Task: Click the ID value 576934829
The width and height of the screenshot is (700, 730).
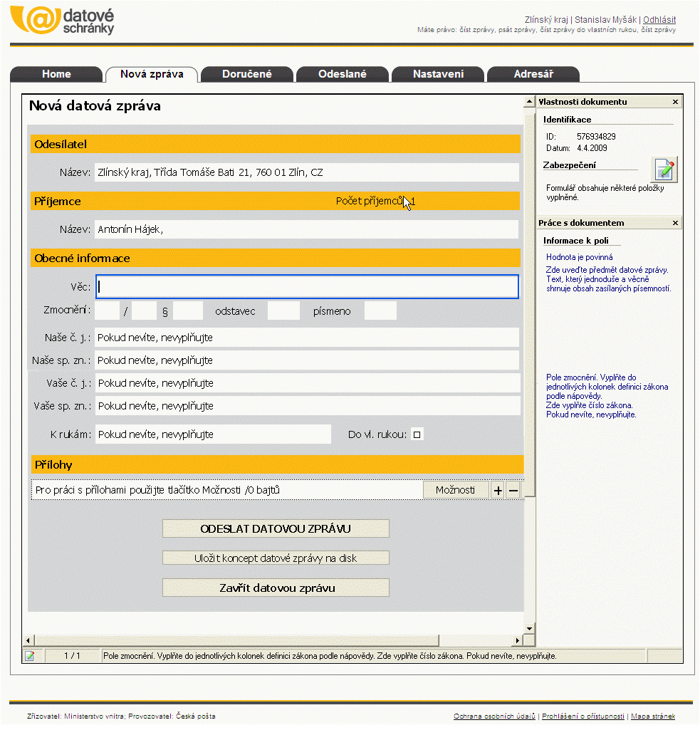Action: tap(596, 137)
